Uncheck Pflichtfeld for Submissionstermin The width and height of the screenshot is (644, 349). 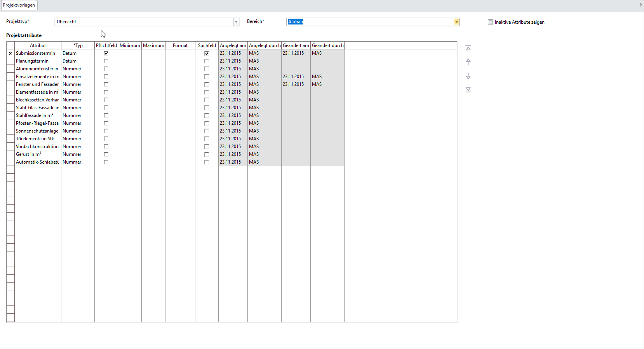(x=106, y=53)
